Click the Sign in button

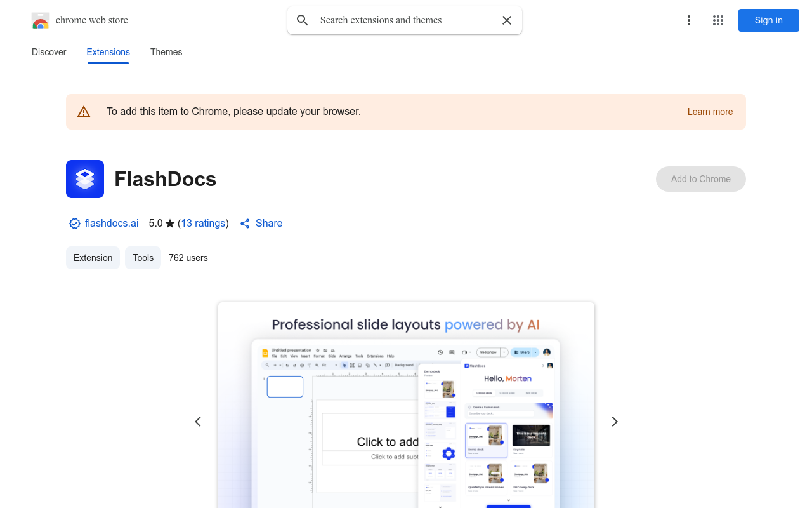point(769,20)
